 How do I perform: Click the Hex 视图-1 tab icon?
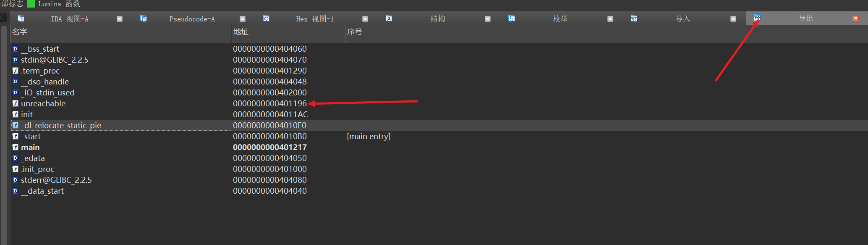(266, 18)
